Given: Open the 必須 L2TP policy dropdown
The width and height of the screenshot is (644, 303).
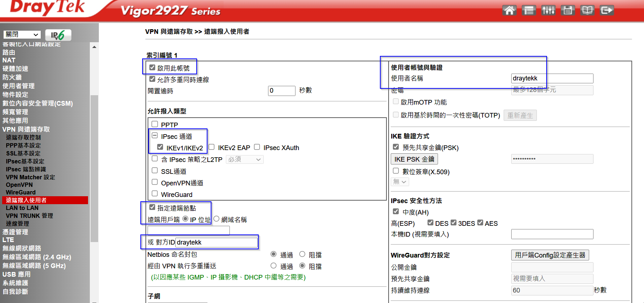Looking at the screenshot, I should pyautogui.click(x=244, y=159).
